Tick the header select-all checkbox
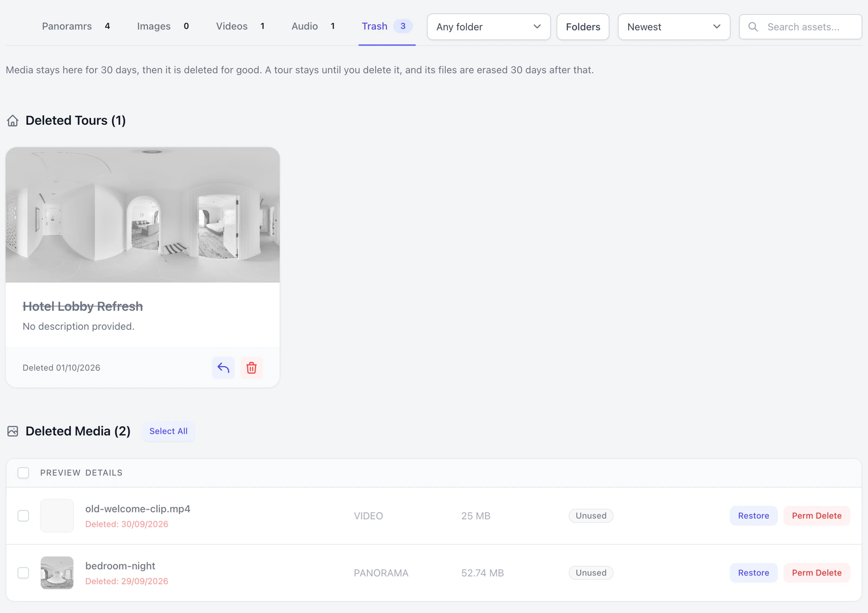The height and width of the screenshot is (613, 868). (x=23, y=472)
